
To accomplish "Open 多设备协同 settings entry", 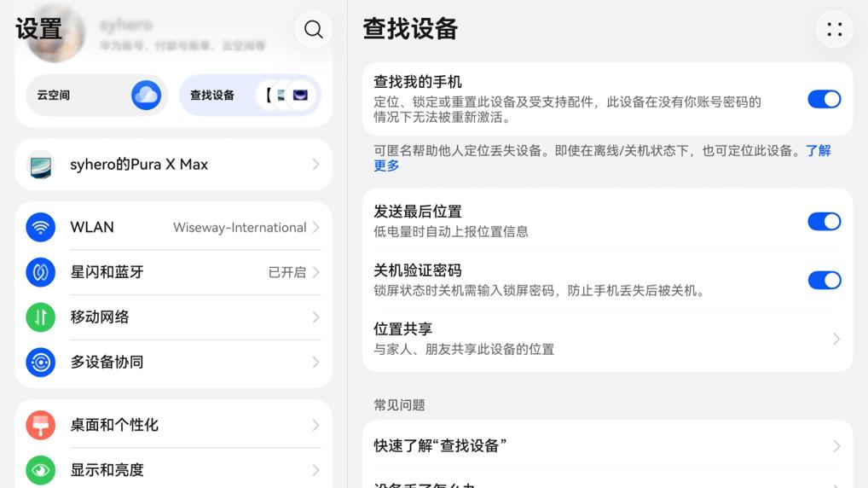I will click(173, 363).
